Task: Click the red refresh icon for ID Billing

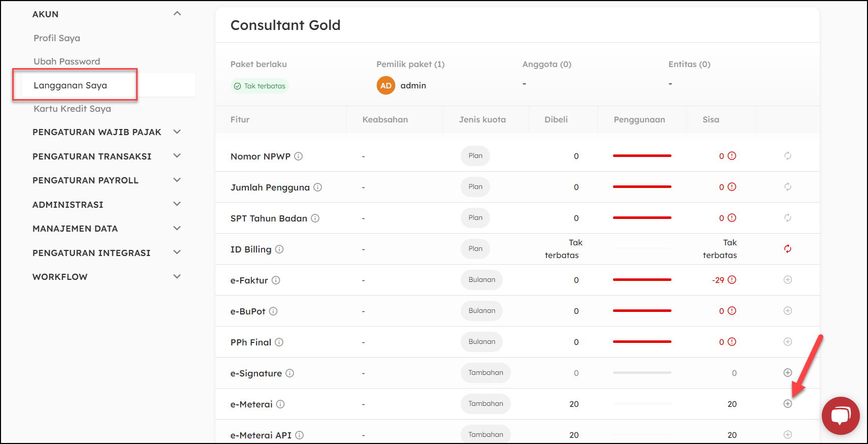Action: [787, 249]
